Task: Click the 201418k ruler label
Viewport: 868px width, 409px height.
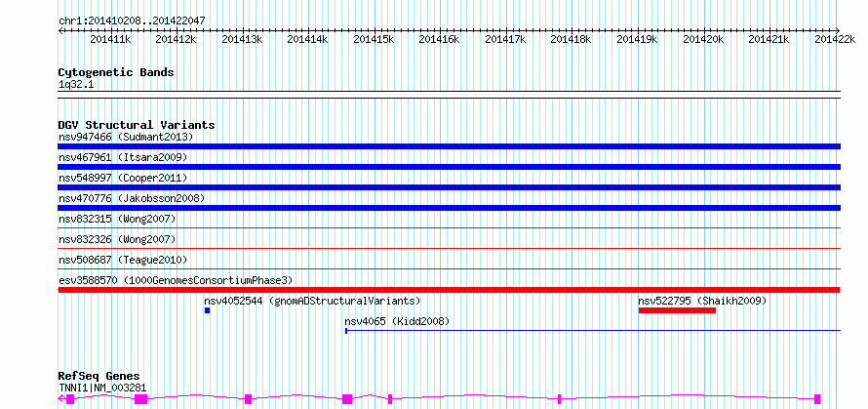Action: (x=572, y=39)
